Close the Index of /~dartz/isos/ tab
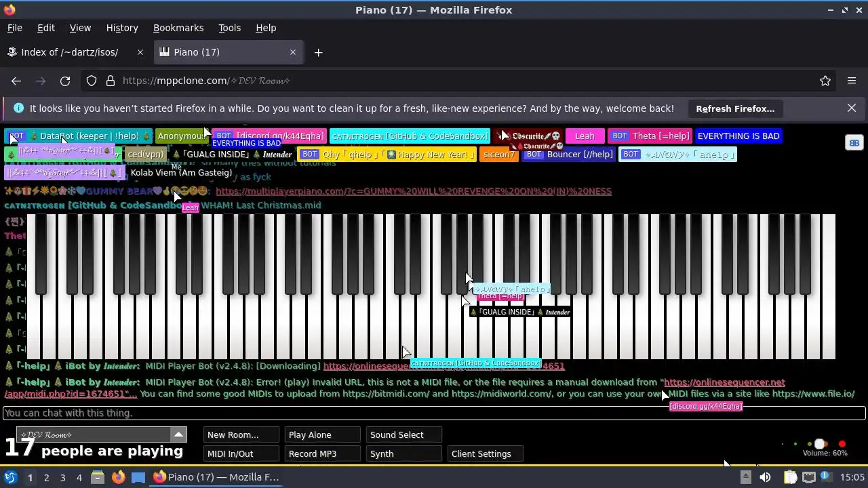868x488 pixels. (x=140, y=52)
